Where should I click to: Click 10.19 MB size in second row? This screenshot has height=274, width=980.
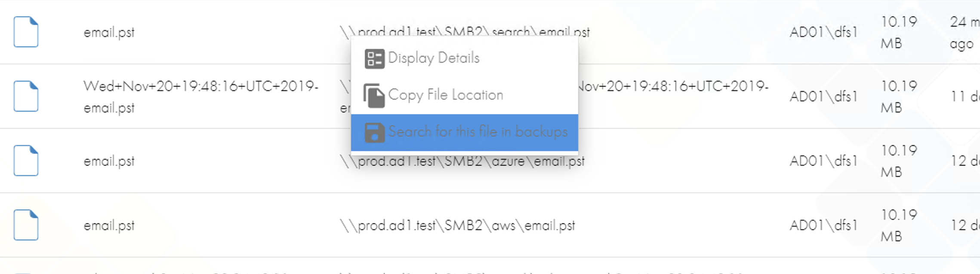tap(899, 97)
